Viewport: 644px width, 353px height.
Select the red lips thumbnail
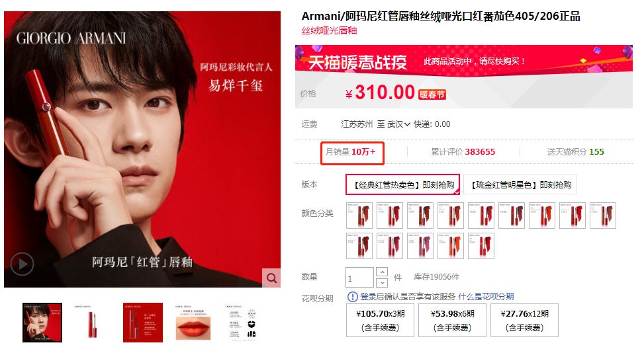(x=193, y=322)
